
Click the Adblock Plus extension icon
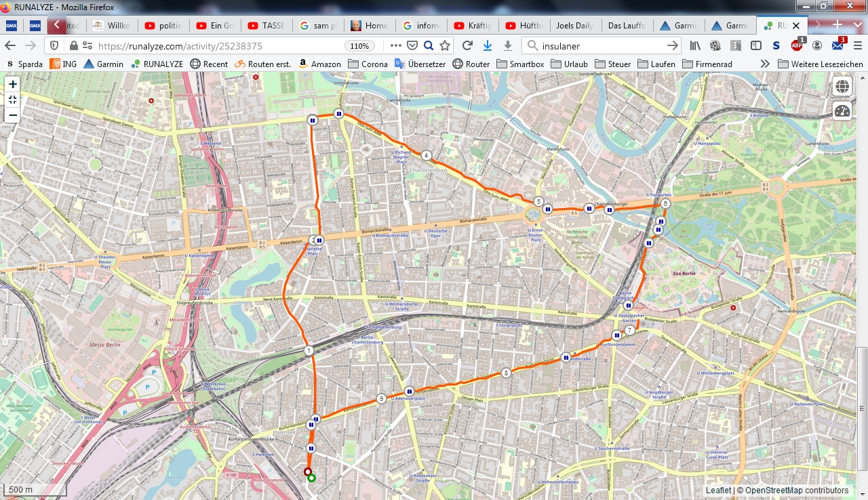pos(797,45)
